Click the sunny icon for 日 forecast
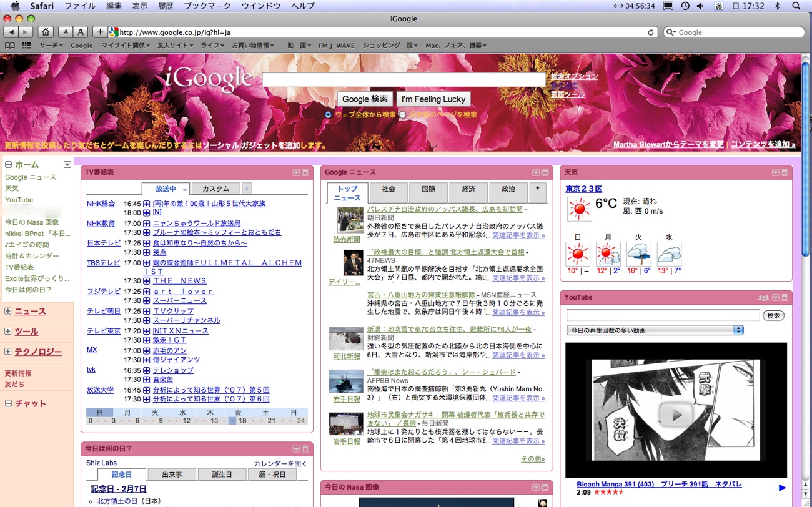 tap(577, 254)
